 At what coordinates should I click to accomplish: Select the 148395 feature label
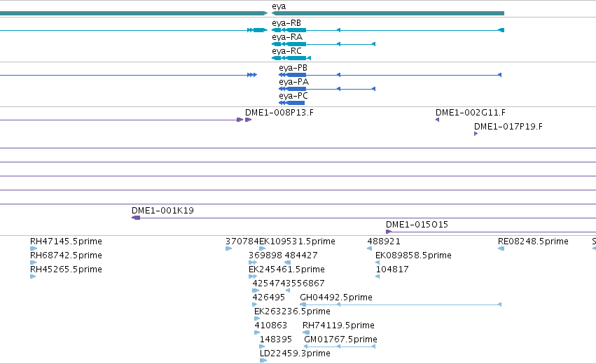tap(276, 339)
